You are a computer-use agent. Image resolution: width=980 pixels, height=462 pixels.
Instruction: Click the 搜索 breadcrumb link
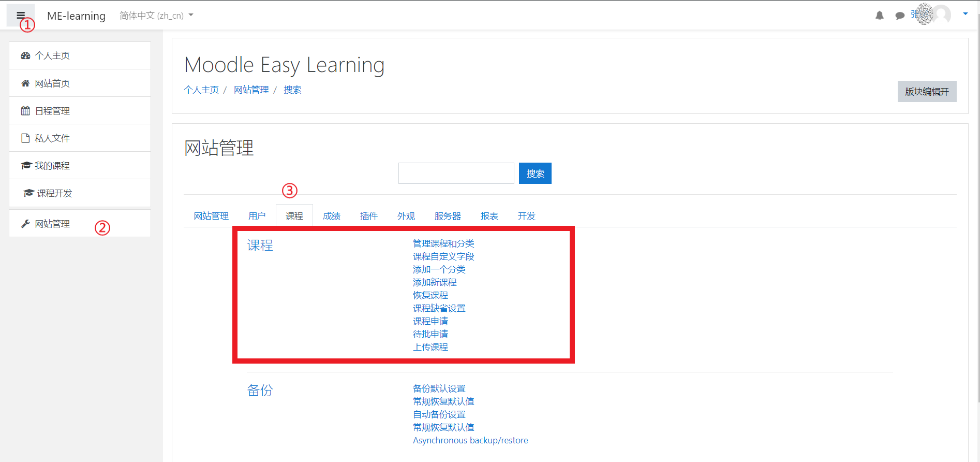coord(292,90)
